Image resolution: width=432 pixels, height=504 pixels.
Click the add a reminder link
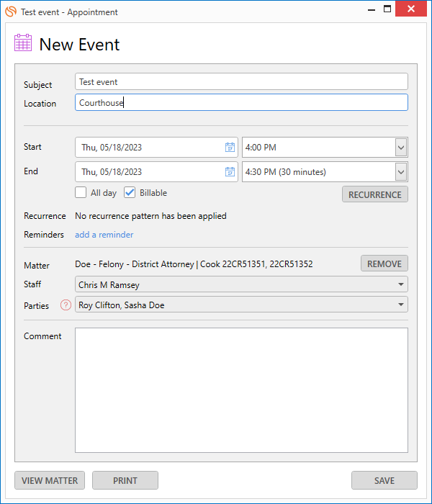[104, 235]
